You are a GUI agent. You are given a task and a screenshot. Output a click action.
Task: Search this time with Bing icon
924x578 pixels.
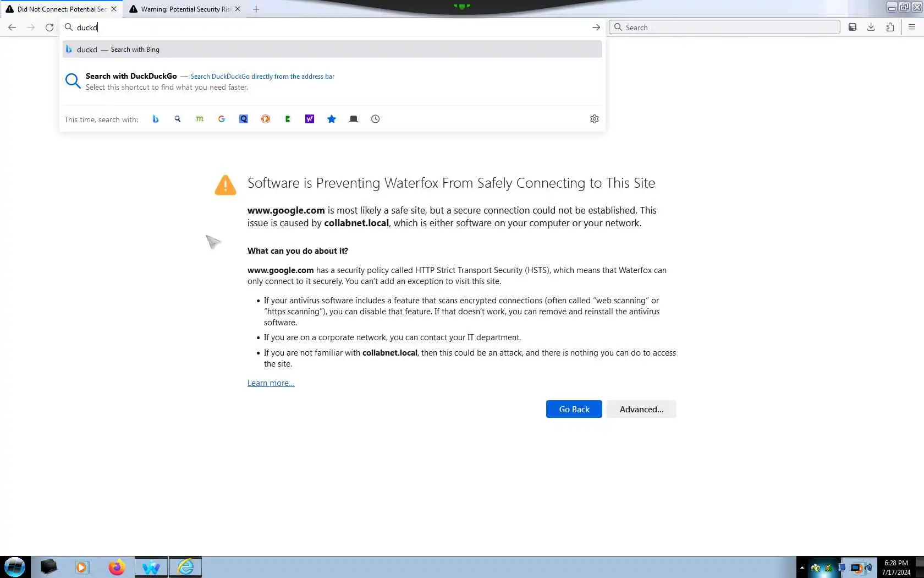tap(156, 119)
